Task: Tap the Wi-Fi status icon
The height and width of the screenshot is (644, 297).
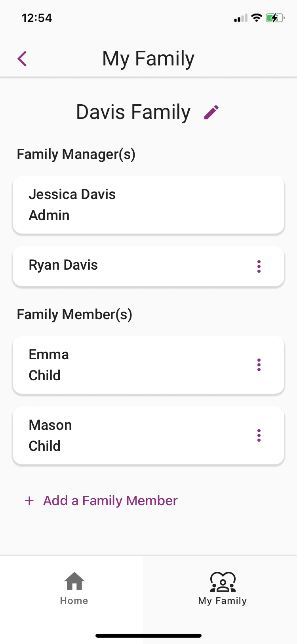Action: 257,18
